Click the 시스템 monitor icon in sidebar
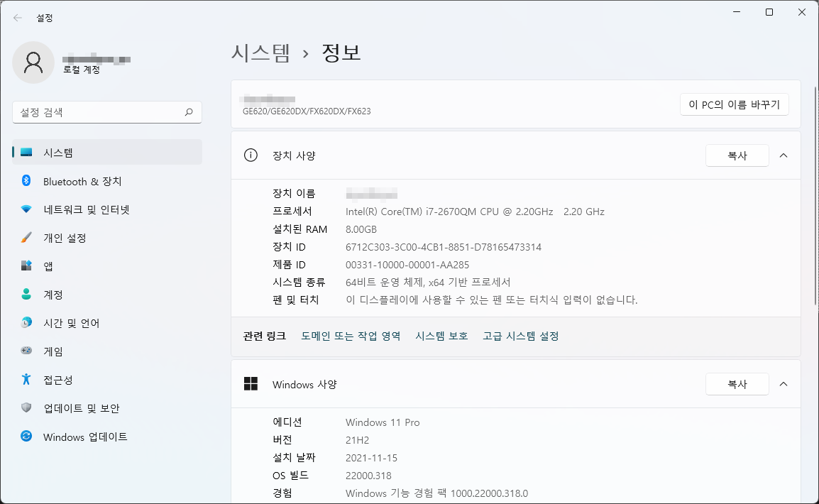819x504 pixels. 26,153
